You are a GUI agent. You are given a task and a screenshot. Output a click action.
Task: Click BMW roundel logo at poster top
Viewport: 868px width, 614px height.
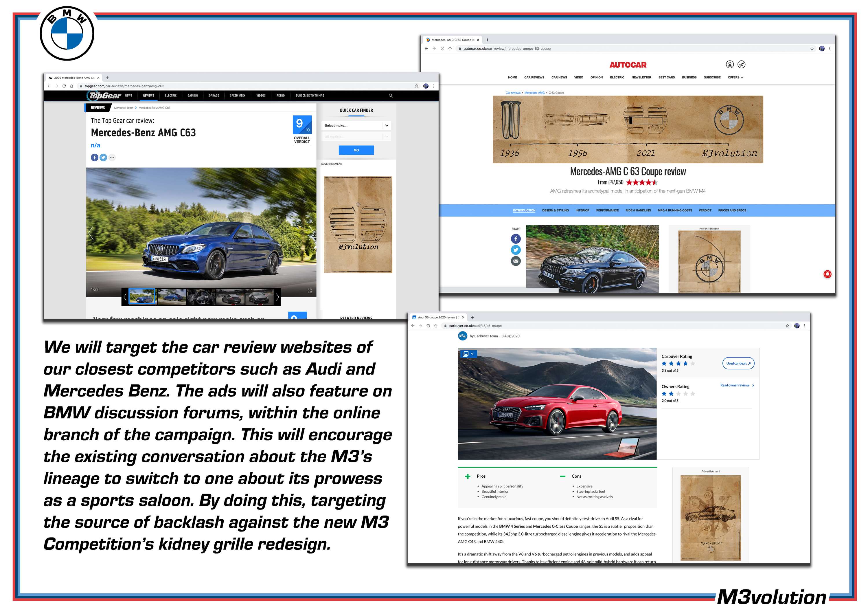click(x=67, y=33)
